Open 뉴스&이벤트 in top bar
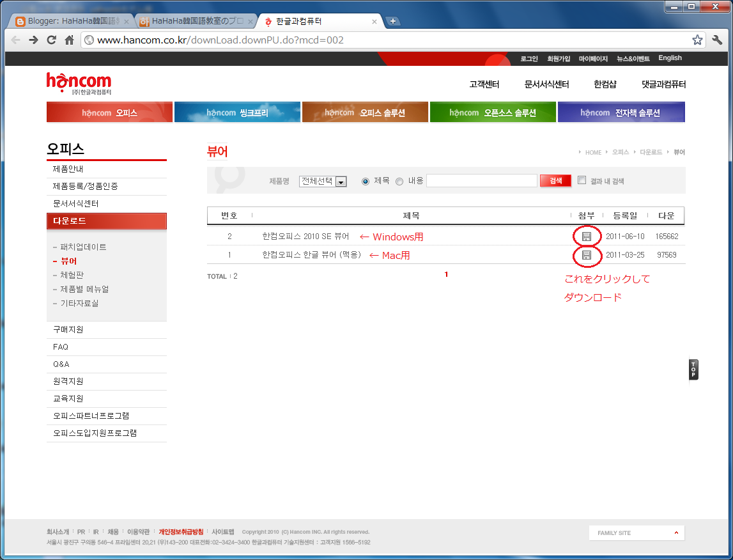 633,58
